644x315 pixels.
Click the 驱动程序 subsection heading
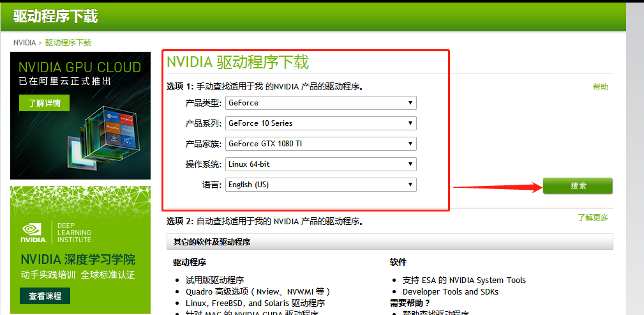190,263
